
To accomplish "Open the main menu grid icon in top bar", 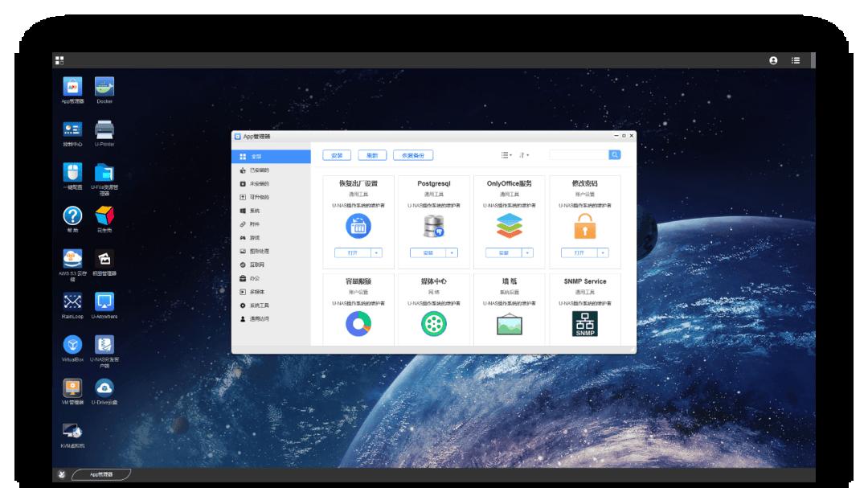I will (x=59, y=60).
